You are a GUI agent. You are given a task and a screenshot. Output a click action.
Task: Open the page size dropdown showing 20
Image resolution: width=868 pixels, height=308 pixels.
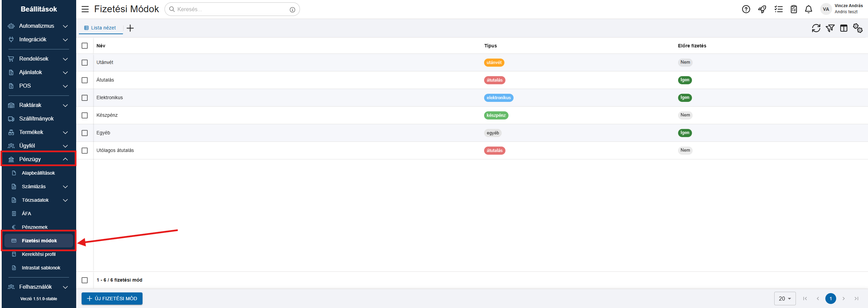[x=784, y=299]
